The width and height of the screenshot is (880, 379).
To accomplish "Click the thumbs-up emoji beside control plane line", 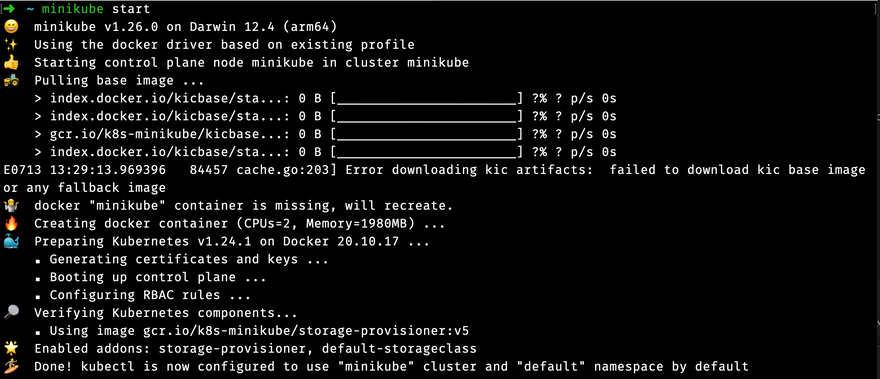I will click(11, 63).
